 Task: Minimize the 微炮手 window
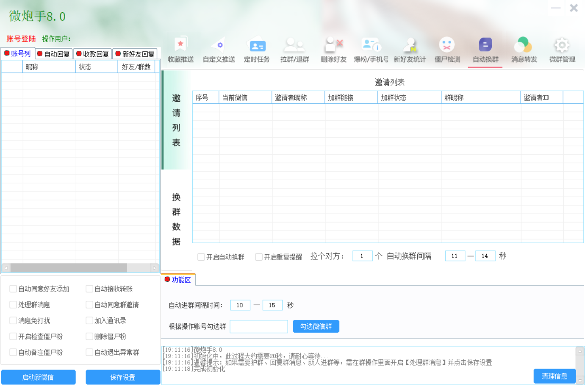pyautogui.click(x=556, y=8)
